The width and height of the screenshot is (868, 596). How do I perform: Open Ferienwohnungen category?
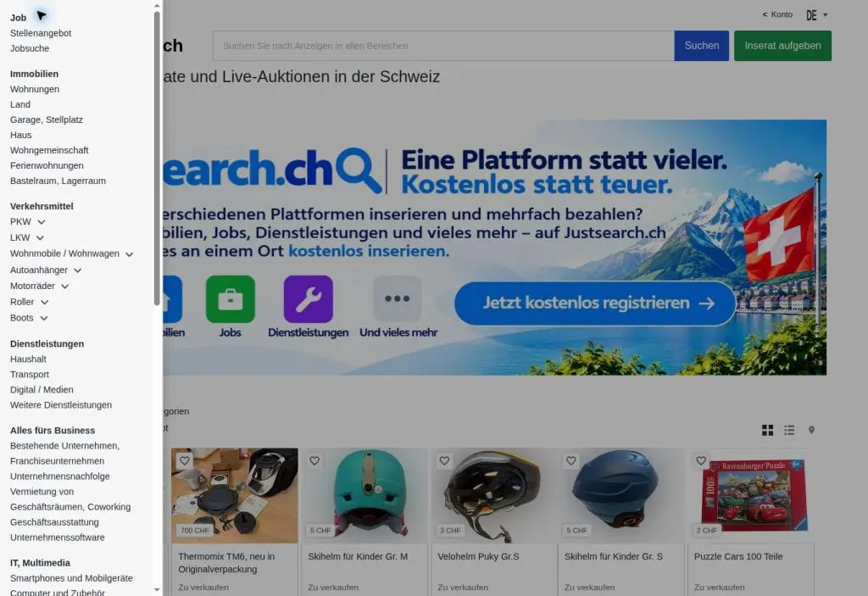(47, 165)
